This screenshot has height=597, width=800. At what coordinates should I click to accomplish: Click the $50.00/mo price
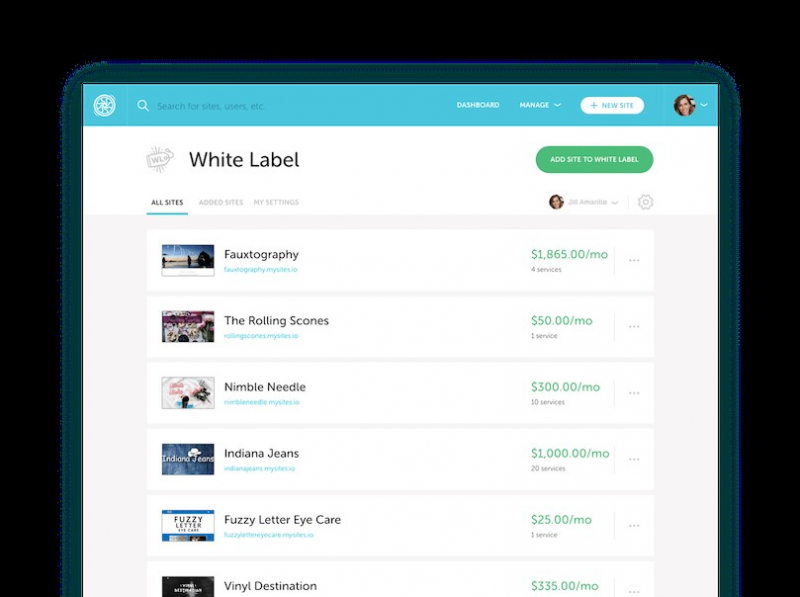pos(562,320)
